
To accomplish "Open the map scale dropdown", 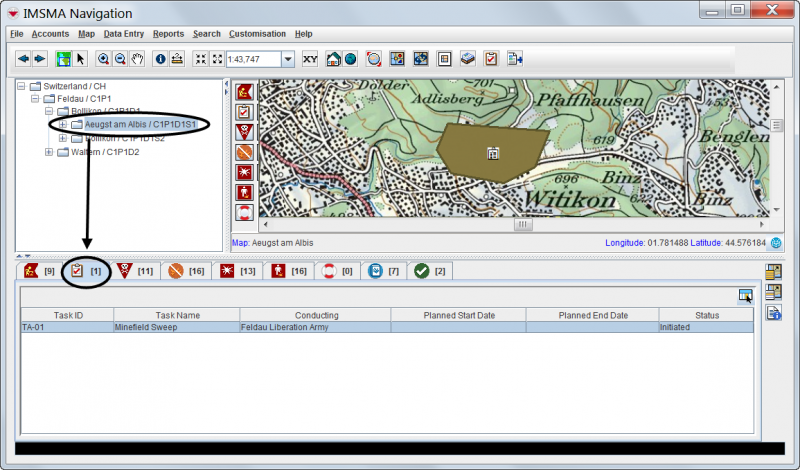I will 288,59.
